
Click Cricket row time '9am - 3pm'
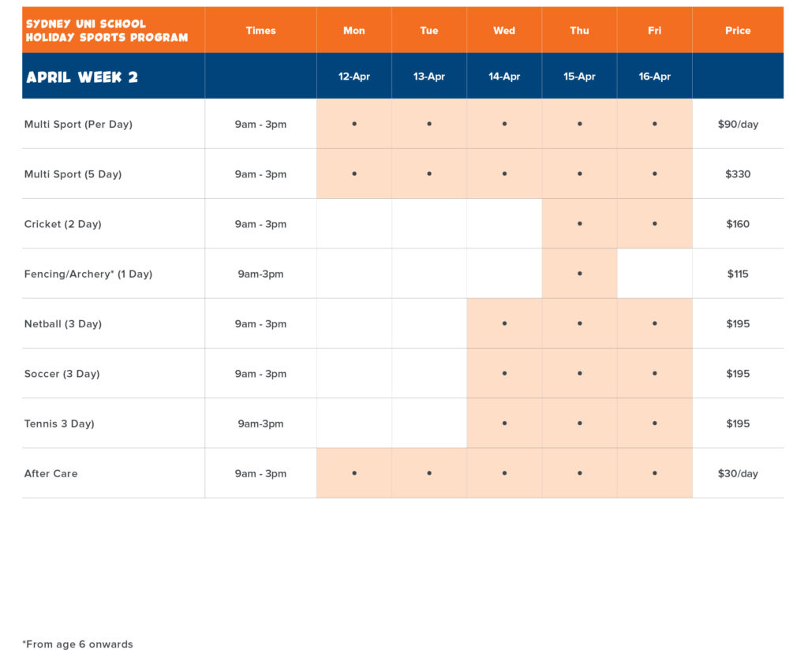[x=260, y=224]
